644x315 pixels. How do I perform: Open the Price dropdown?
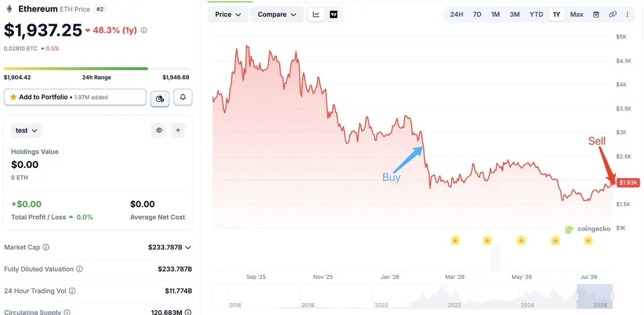[x=228, y=14]
